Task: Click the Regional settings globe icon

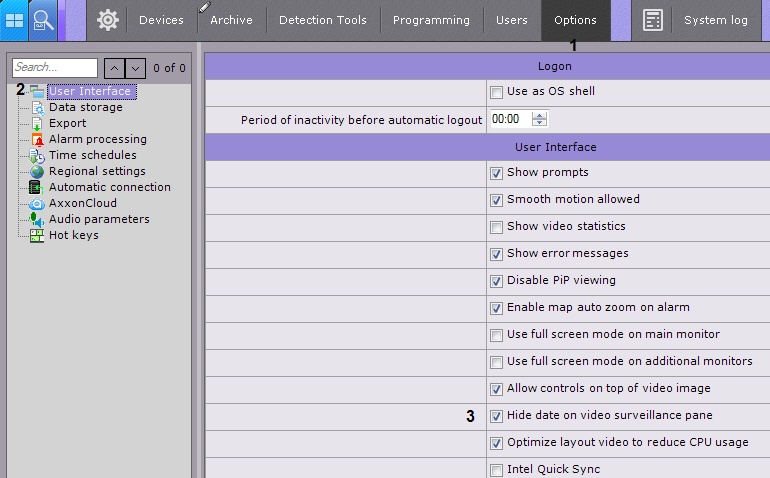Action: [x=38, y=171]
